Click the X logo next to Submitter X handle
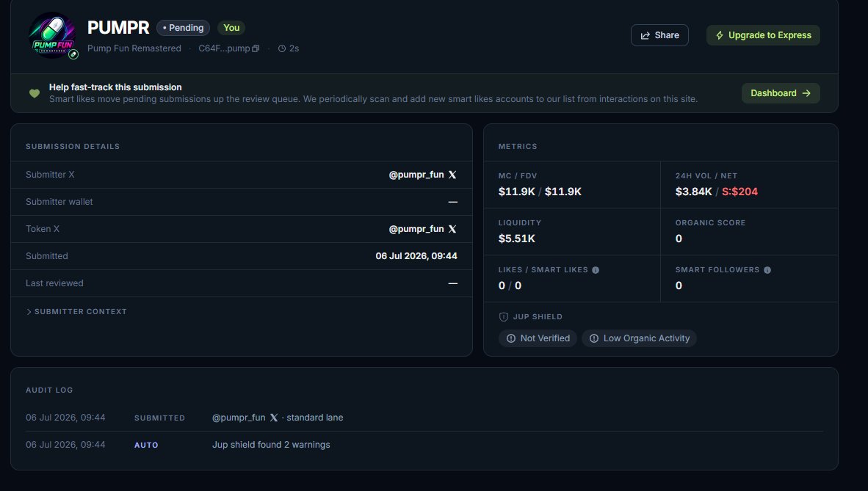The width and height of the screenshot is (868, 491). click(452, 175)
